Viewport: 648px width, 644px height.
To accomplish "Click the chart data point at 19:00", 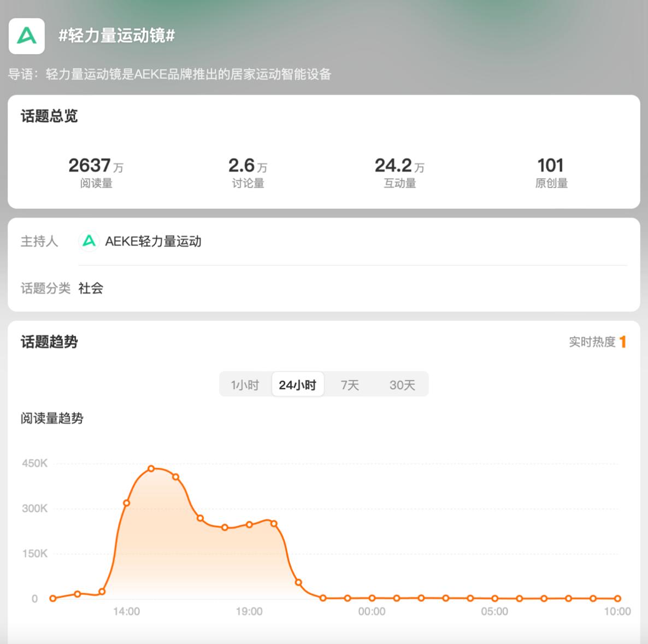I will coord(249,525).
